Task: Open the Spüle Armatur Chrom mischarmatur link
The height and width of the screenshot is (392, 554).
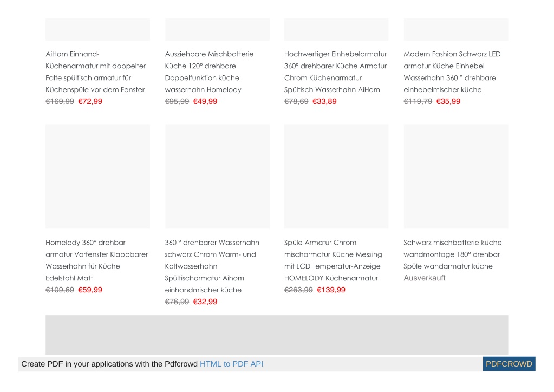Action: pyautogui.click(x=333, y=260)
